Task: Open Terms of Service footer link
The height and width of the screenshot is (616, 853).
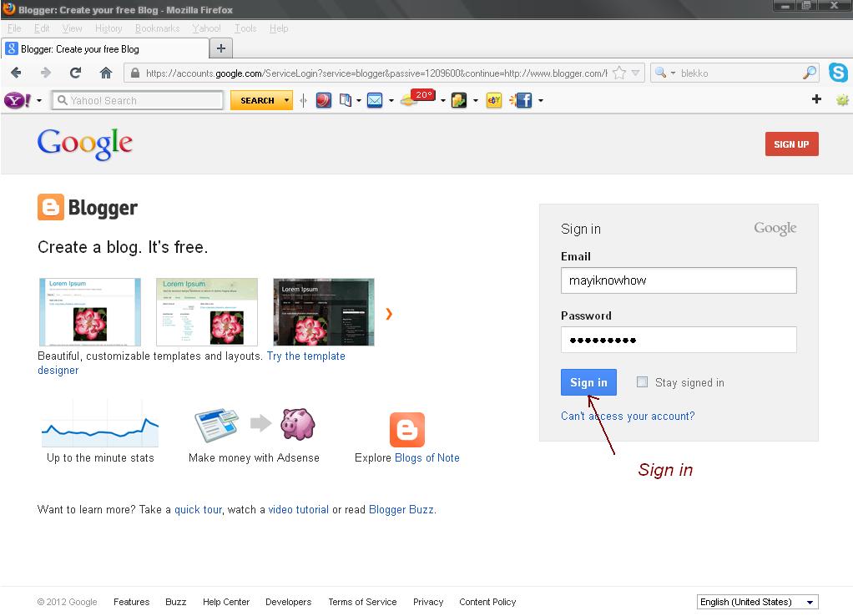Action: [x=362, y=602]
